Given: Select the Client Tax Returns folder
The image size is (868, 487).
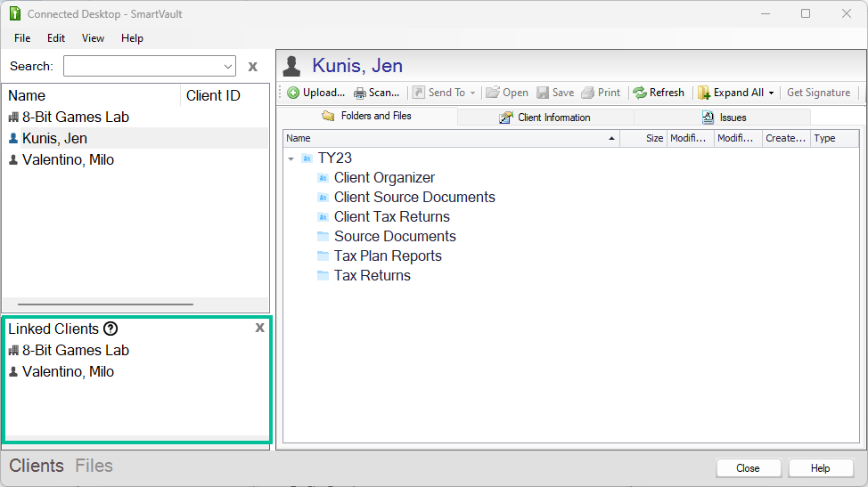Looking at the screenshot, I should click(391, 216).
